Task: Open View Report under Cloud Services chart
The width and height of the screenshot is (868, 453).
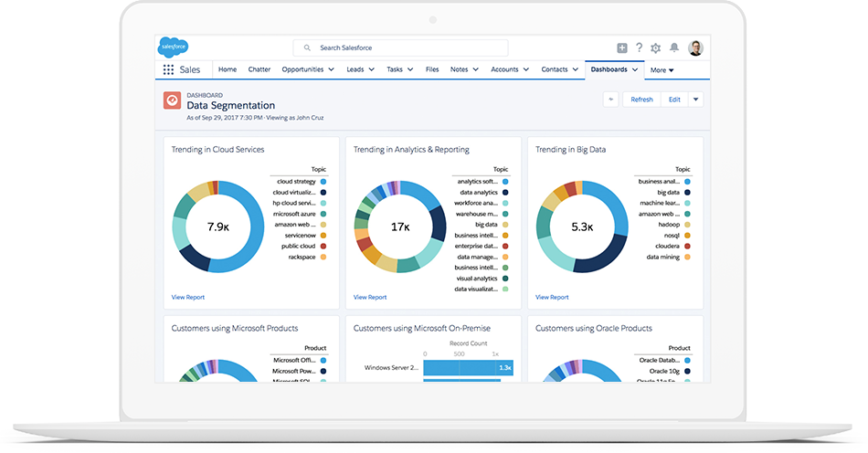Action: pyautogui.click(x=187, y=297)
